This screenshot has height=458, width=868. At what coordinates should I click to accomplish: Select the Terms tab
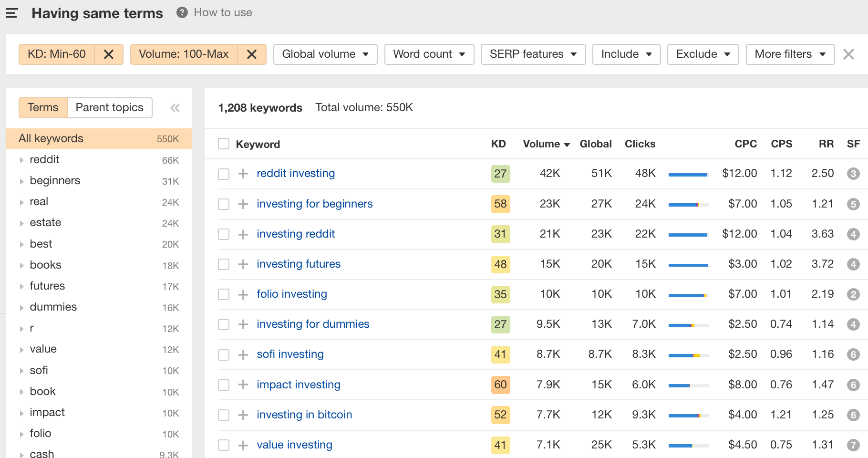click(x=42, y=107)
